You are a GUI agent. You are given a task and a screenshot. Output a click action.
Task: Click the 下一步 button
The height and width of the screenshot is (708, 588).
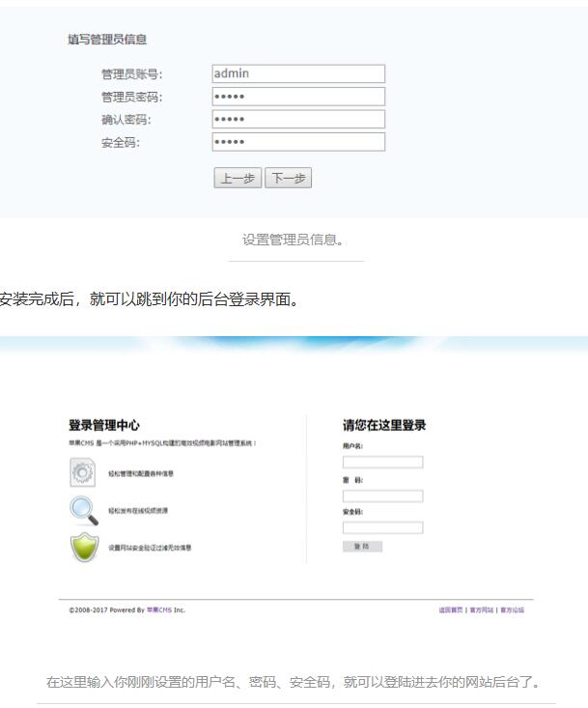coord(288,178)
